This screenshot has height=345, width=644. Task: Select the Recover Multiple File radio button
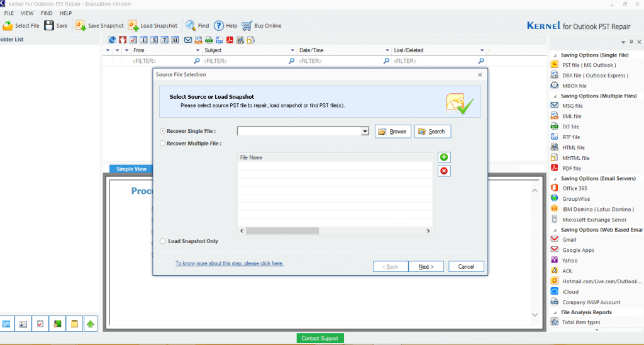pyautogui.click(x=163, y=144)
